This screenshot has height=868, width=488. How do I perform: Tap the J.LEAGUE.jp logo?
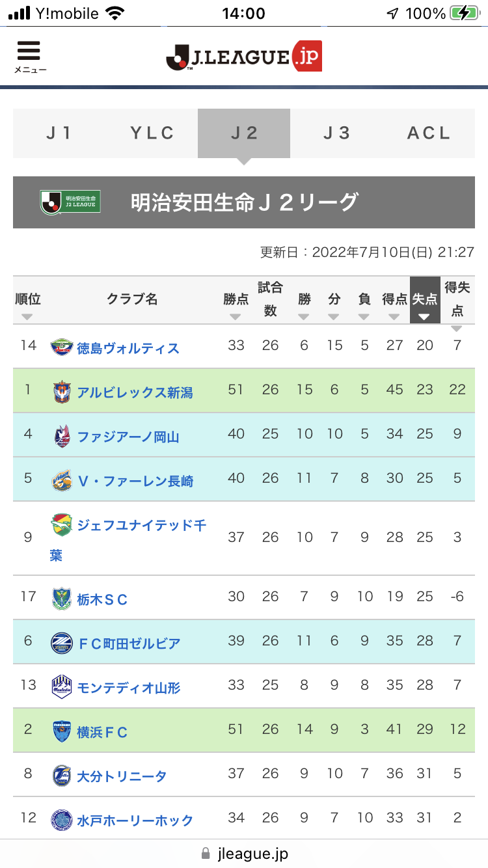[x=244, y=57]
